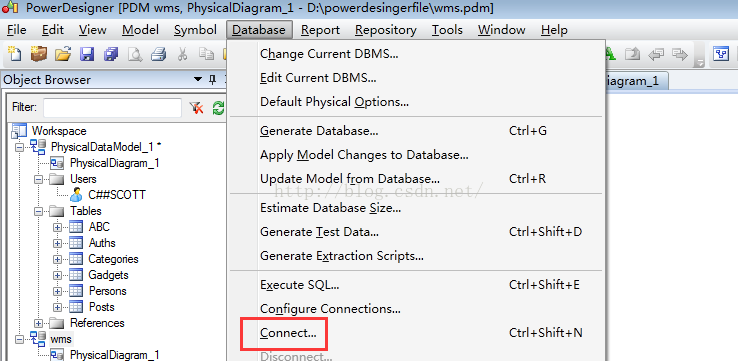Viewport: 738px width, 361px height.
Task: Select the Posts table
Action: pyautogui.click(x=101, y=307)
